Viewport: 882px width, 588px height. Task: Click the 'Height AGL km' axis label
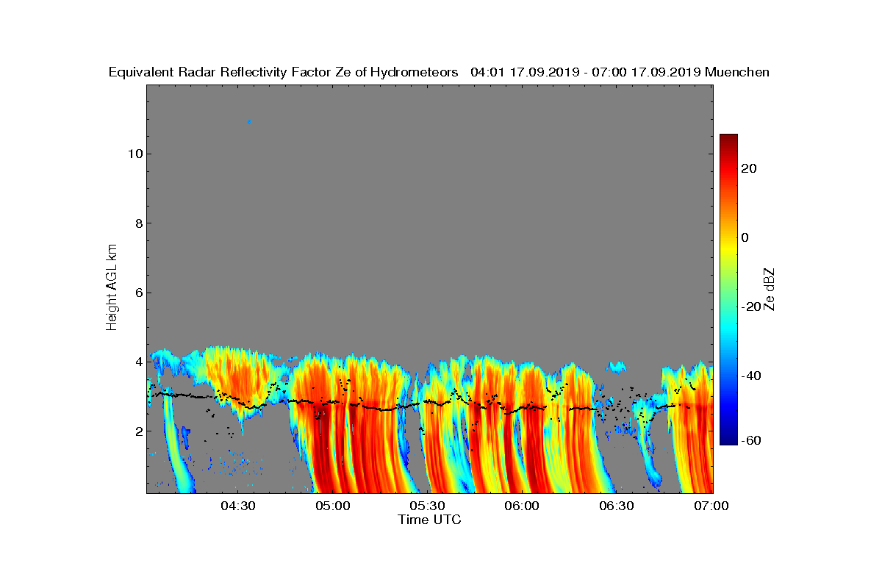(x=112, y=288)
